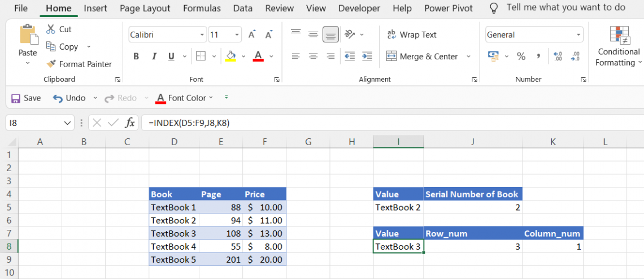
Task: Click the Center horizontal alignment icon
Action: pyautogui.click(x=313, y=56)
